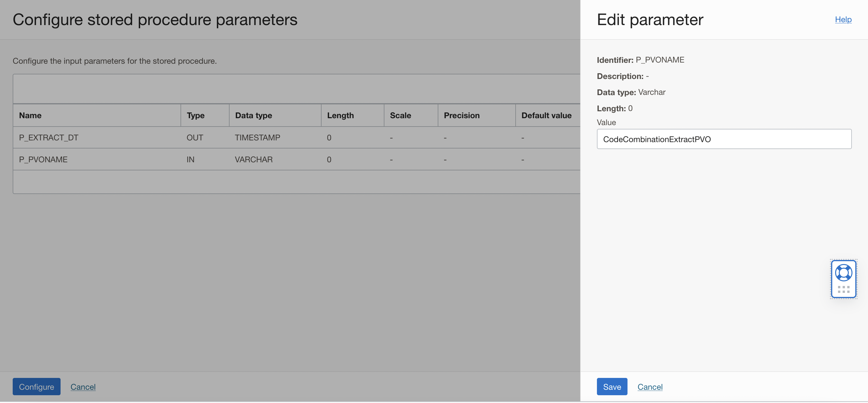
Task: Click the VARCHAR data type cell of P_PVONAME
Action: (x=254, y=159)
